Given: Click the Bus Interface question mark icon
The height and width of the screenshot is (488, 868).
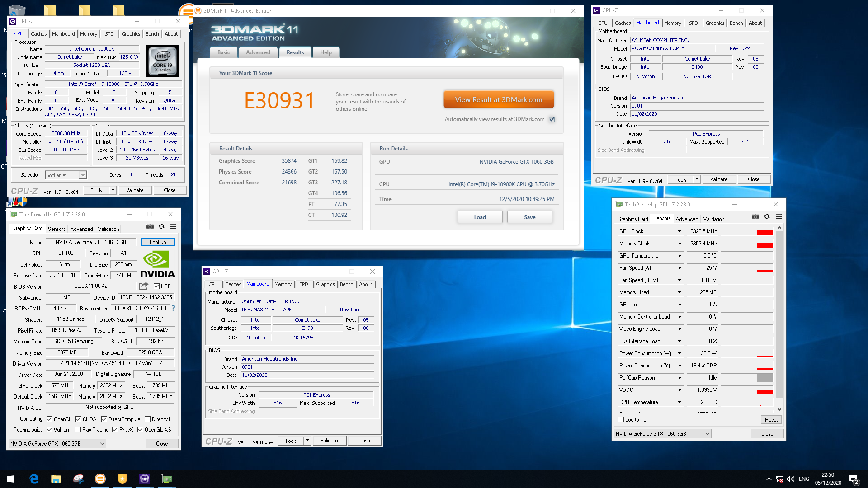Looking at the screenshot, I should click(x=173, y=308).
